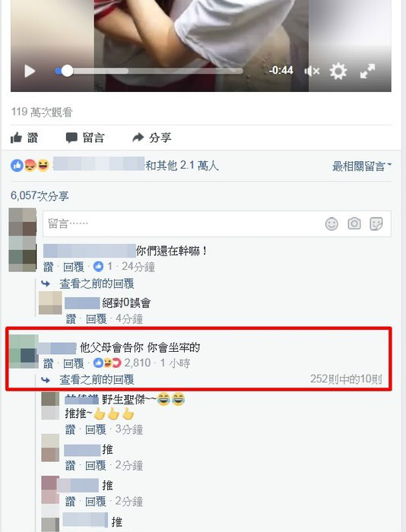
Task: Click the video progress slider knob
Action: 67,71
